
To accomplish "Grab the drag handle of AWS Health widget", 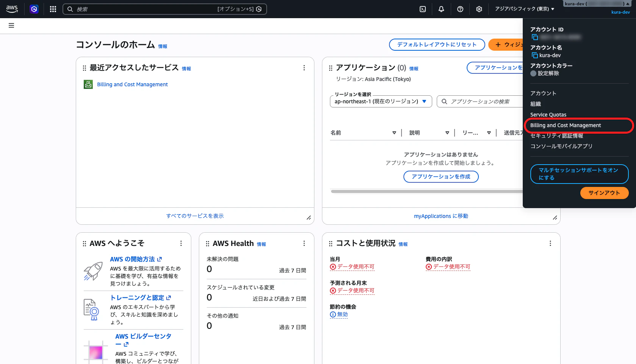I will click(208, 244).
